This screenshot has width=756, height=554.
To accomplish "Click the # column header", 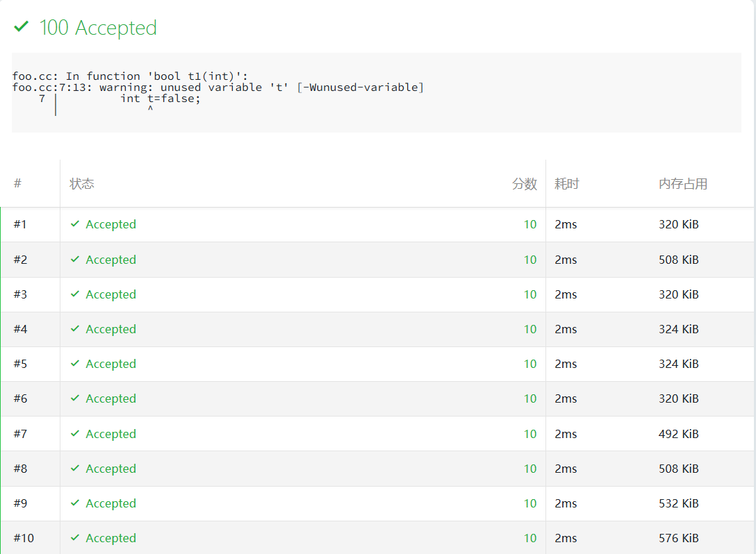I will pyautogui.click(x=17, y=183).
